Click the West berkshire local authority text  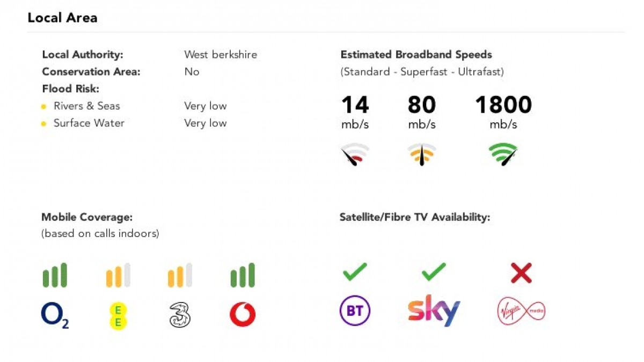tap(221, 54)
